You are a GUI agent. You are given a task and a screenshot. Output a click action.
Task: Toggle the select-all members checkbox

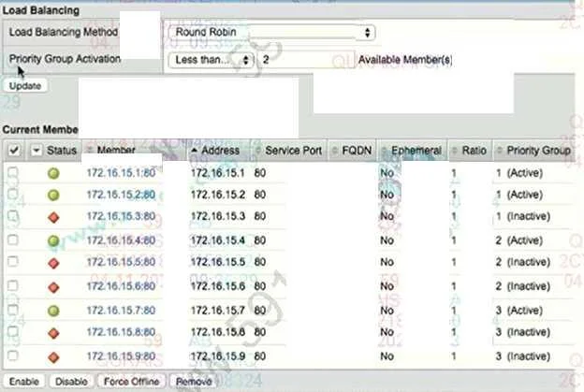(x=14, y=150)
